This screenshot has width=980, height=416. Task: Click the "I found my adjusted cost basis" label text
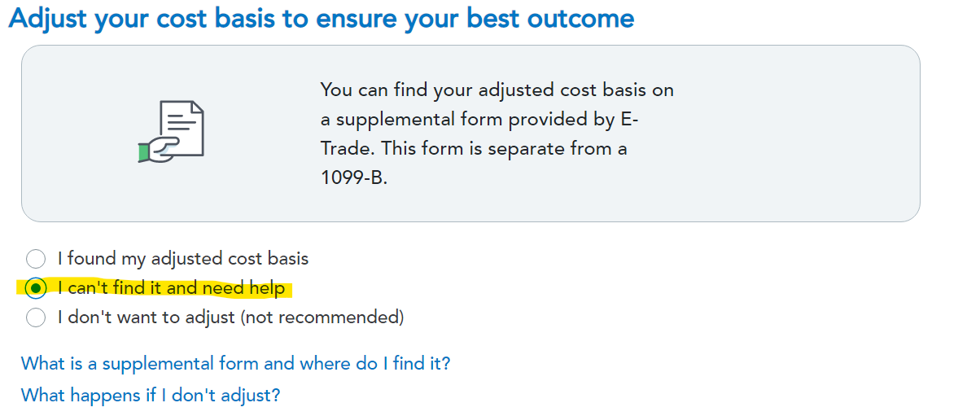(x=183, y=260)
